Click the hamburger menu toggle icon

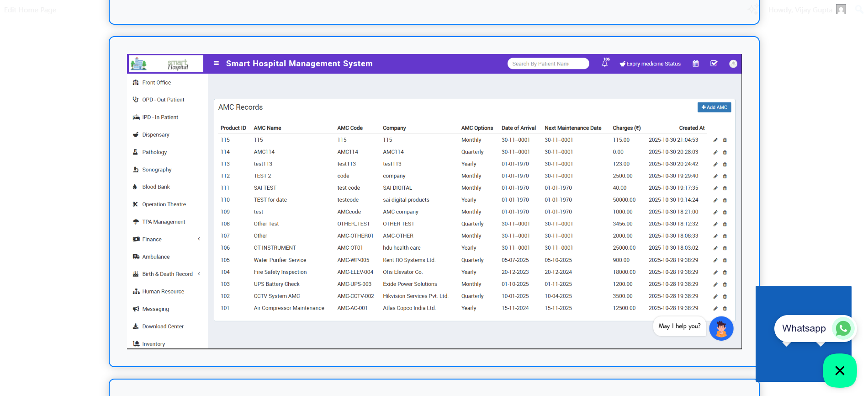tap(216, 63)
